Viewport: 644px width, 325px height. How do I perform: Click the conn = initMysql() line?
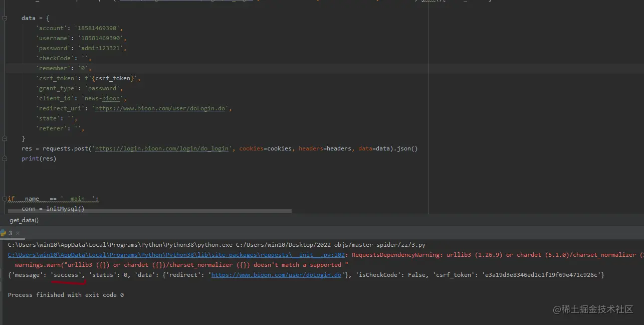[53, 209]
